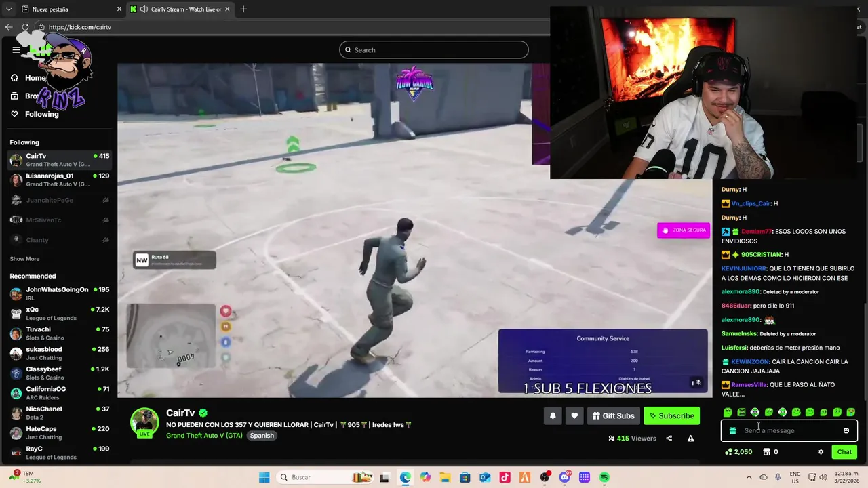868x488 pixels.
Task: Close the CairTv Stream tab
Action: point(227,9)
